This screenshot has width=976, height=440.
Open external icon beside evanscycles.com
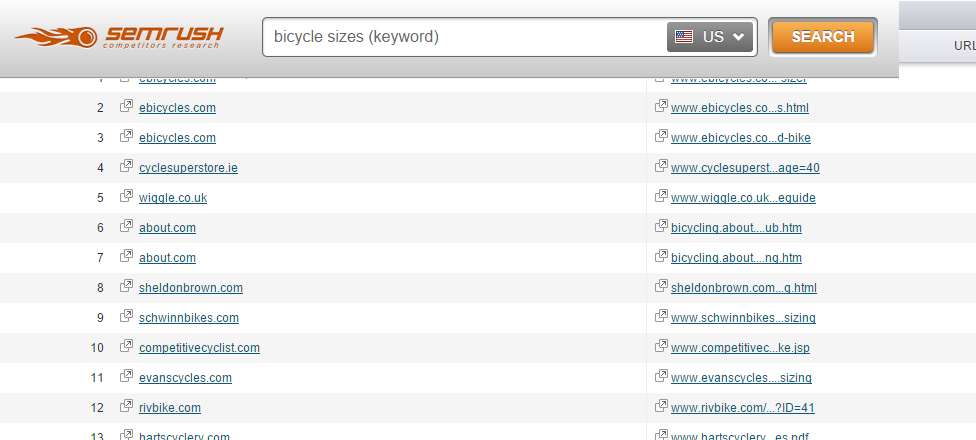coord(126,376)
